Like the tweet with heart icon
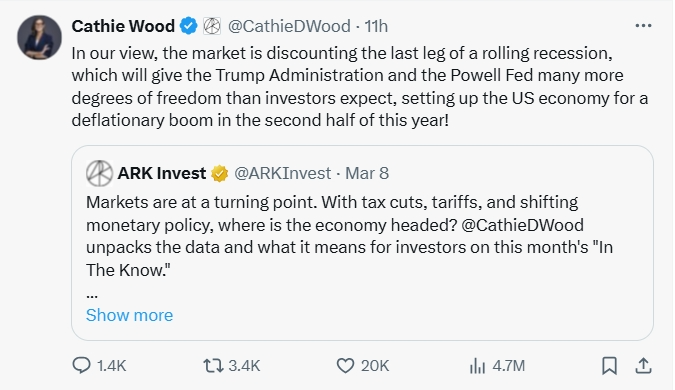 click(x=345, y=366)
